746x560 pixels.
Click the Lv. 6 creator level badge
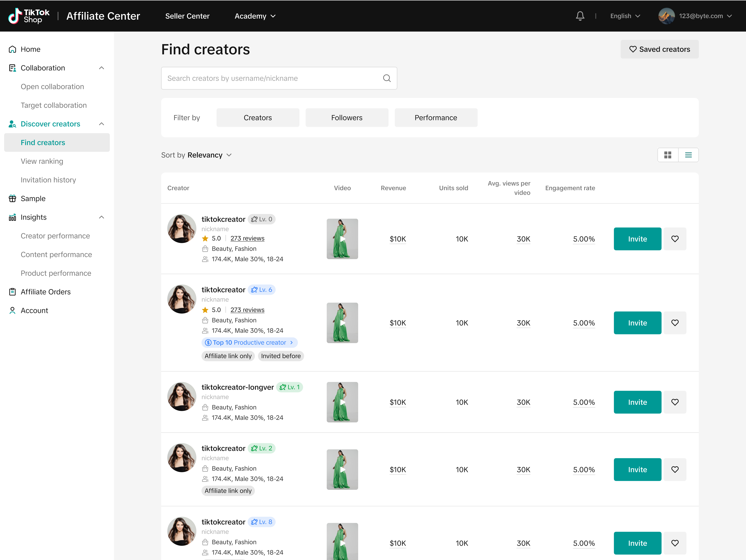(x=262, y=290)
